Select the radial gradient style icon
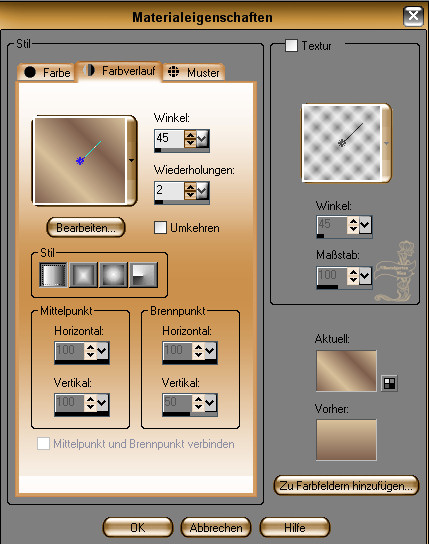This screenshot has width=429, height=544. click(x=143, y=275)
